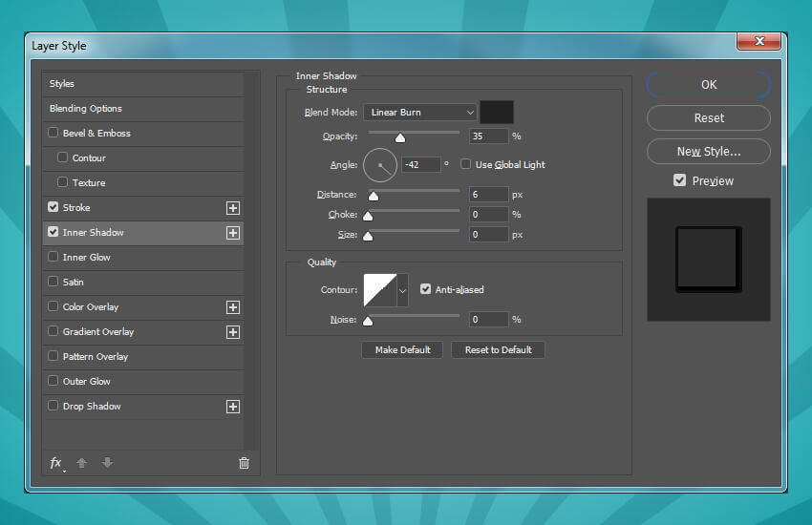The height and width of the screenshot is (525, 812).
Task: Toggle Use Global Light checkbox
Action: coord(466,164)
